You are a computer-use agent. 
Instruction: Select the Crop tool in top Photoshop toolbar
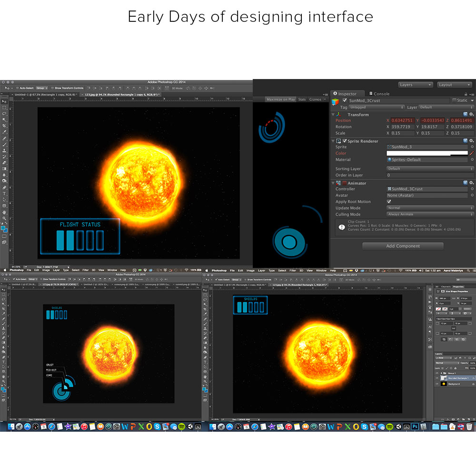[4, 126]
